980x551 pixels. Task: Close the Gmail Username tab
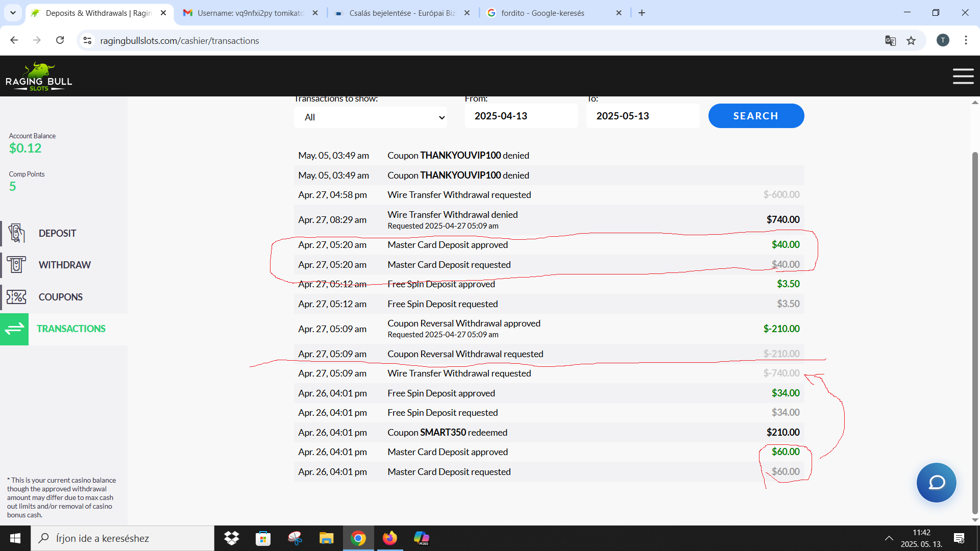pos(315,13)
